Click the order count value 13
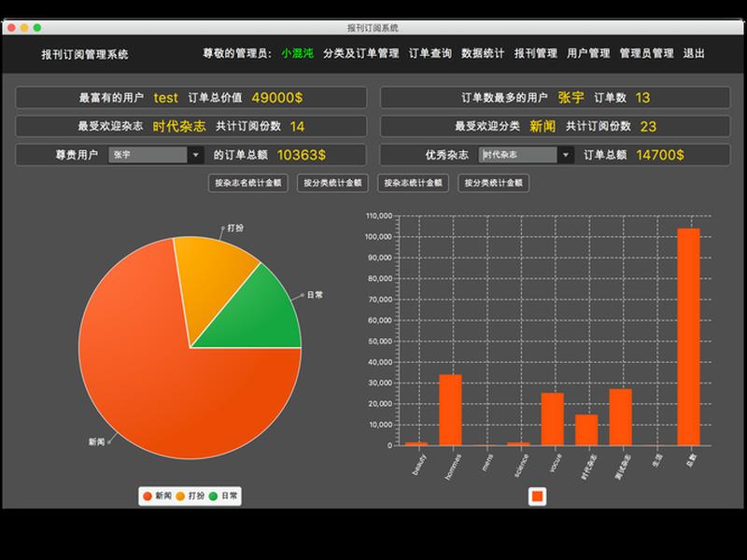Screen dimensions: 747x560 [642, 98]
